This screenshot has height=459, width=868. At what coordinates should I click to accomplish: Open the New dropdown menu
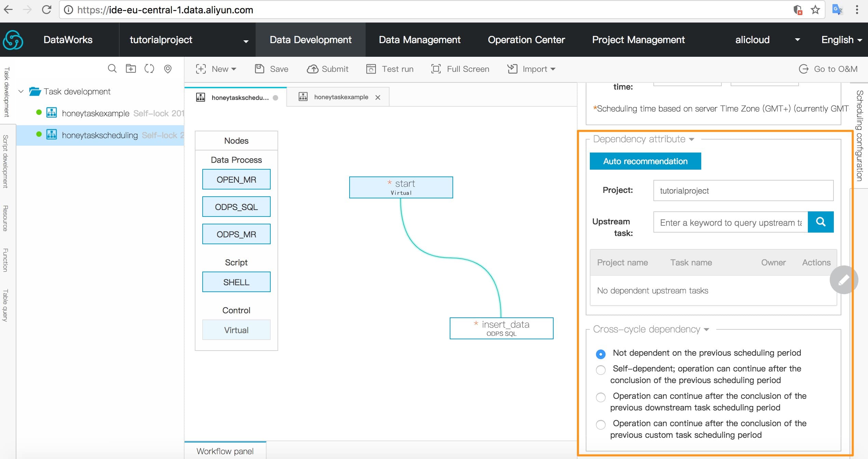pyautogui.click(x=216, y=69)
